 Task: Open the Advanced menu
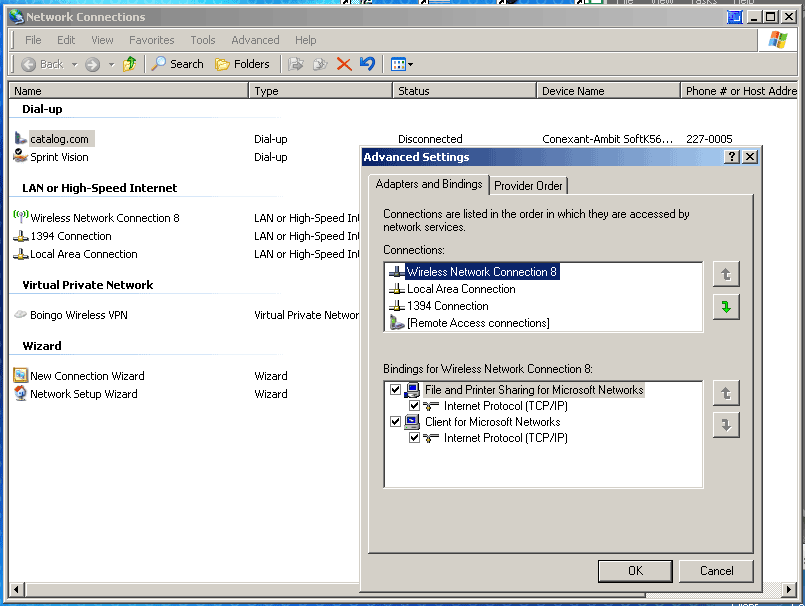click(x=255, y=40)
